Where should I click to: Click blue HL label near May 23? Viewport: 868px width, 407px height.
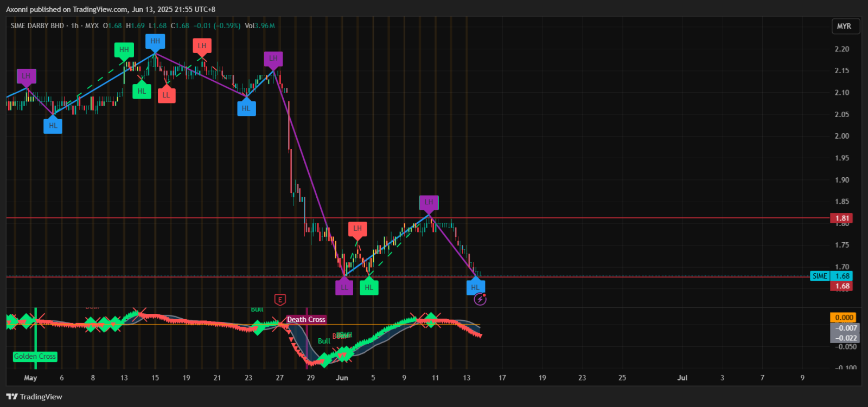tap(246, 108)
